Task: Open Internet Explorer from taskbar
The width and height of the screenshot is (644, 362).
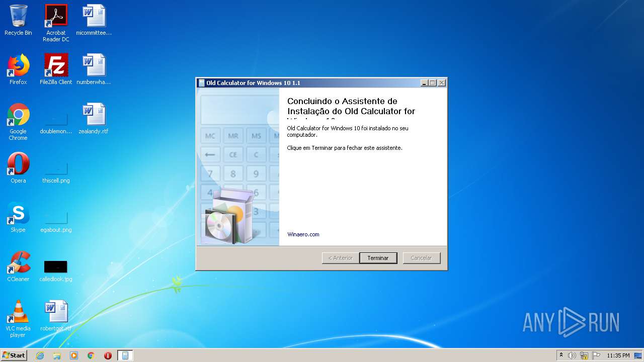Action: click(x=40, y=355)
